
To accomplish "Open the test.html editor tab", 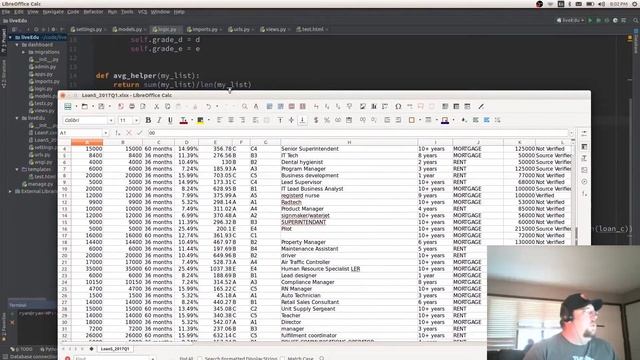I will 312,29.
